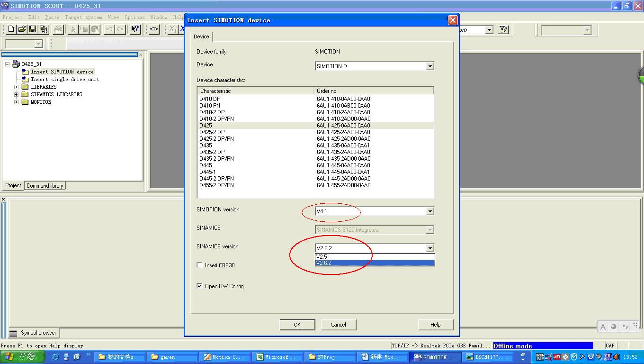Click the New project toolbar icon
644x364 pixels.
11,29
